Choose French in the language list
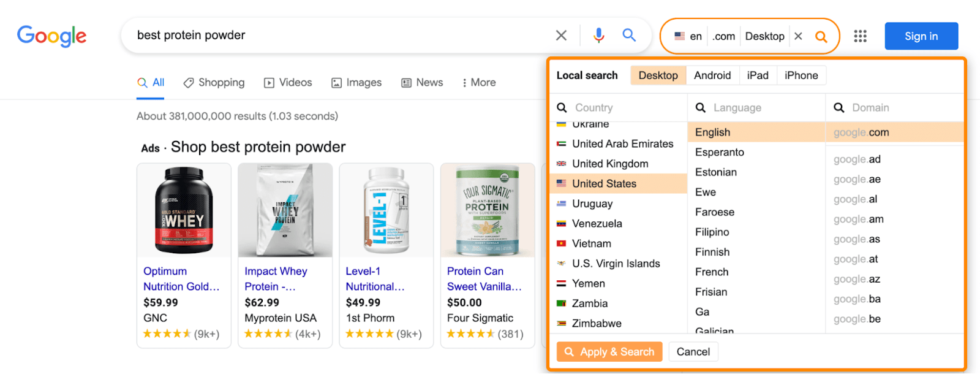Image resolution: width=980 pixels, height=374 pixels. click(x=712, y=272)
